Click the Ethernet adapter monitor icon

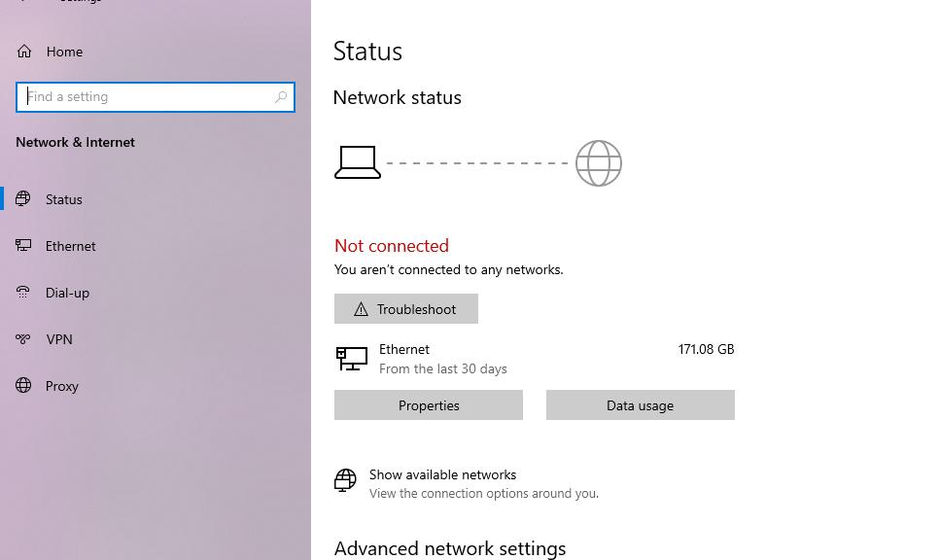pos(351,359)
